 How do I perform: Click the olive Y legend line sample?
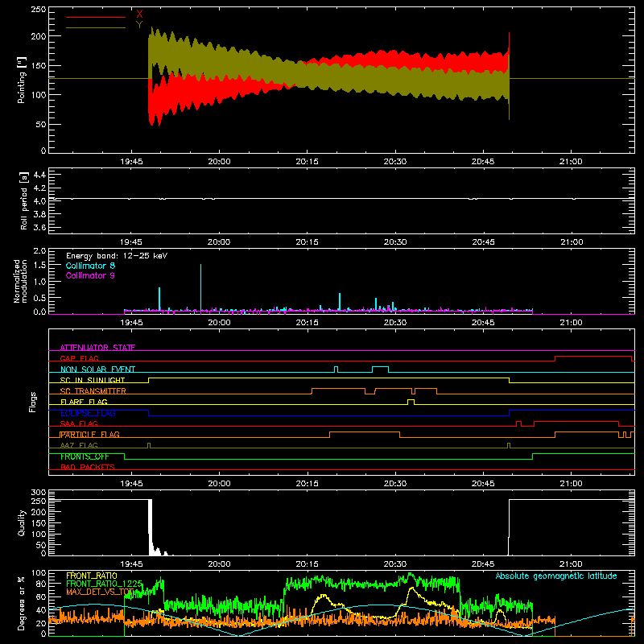96,27
